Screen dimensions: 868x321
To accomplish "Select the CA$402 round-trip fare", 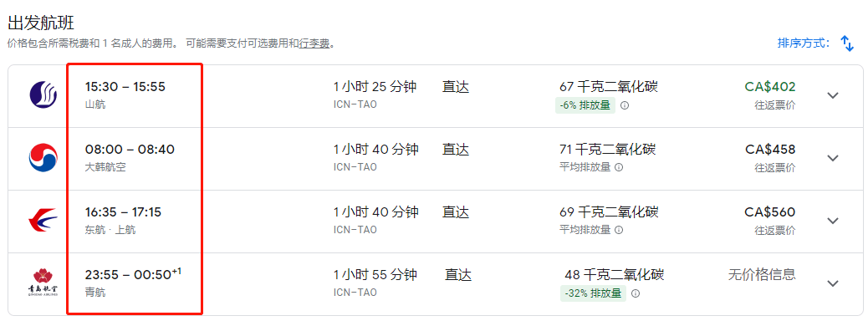I will [770, 87].
